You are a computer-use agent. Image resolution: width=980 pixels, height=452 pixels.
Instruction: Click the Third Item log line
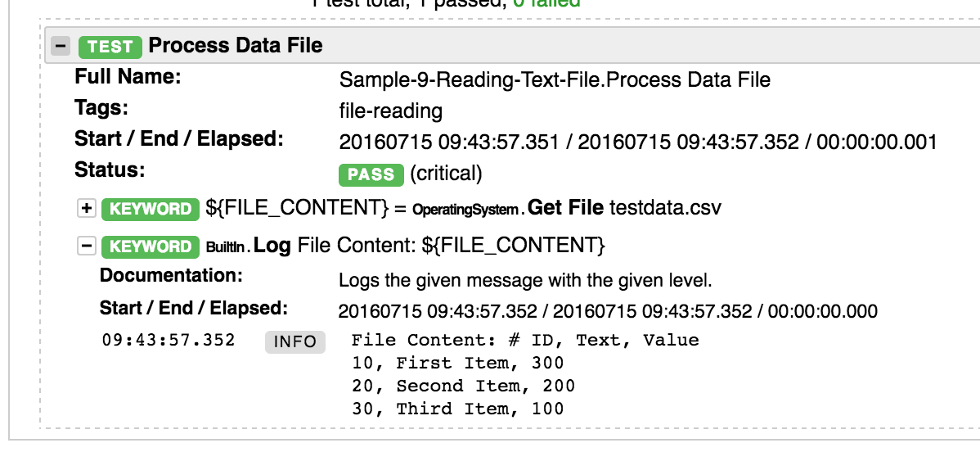[458, 409]
